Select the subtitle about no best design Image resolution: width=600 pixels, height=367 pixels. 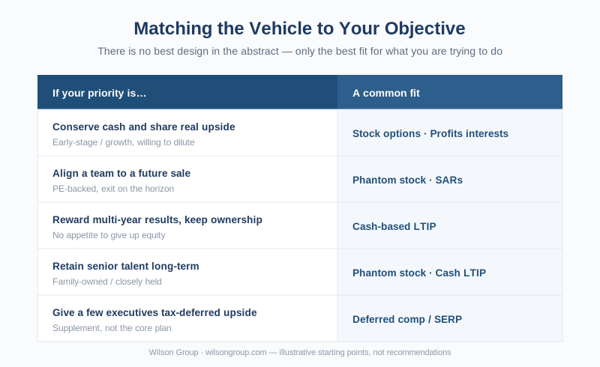(300, 51)
